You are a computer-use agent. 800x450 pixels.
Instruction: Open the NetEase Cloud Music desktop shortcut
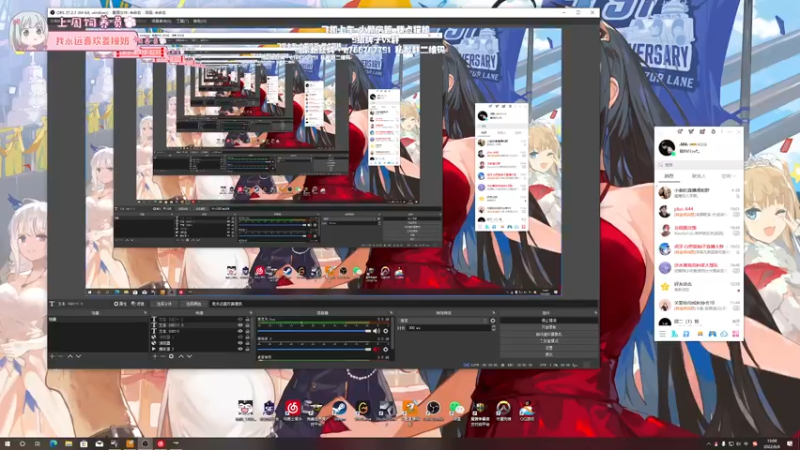pos(292,410)
